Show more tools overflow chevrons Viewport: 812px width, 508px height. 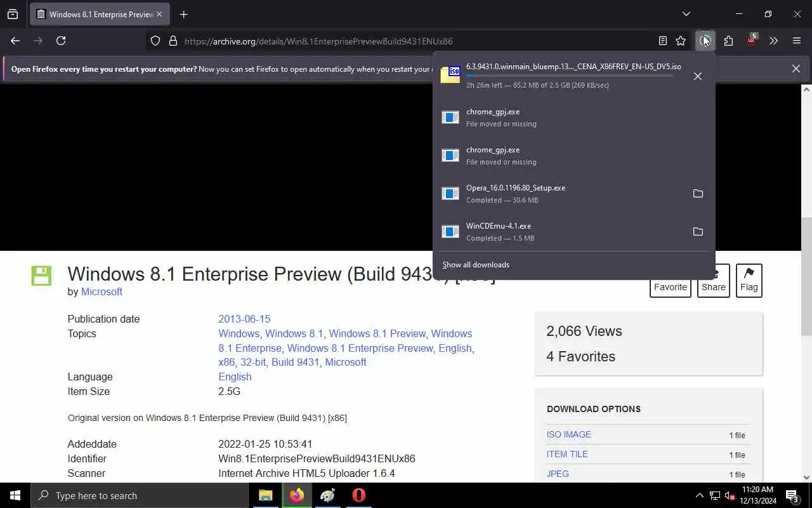coord(773,41)
